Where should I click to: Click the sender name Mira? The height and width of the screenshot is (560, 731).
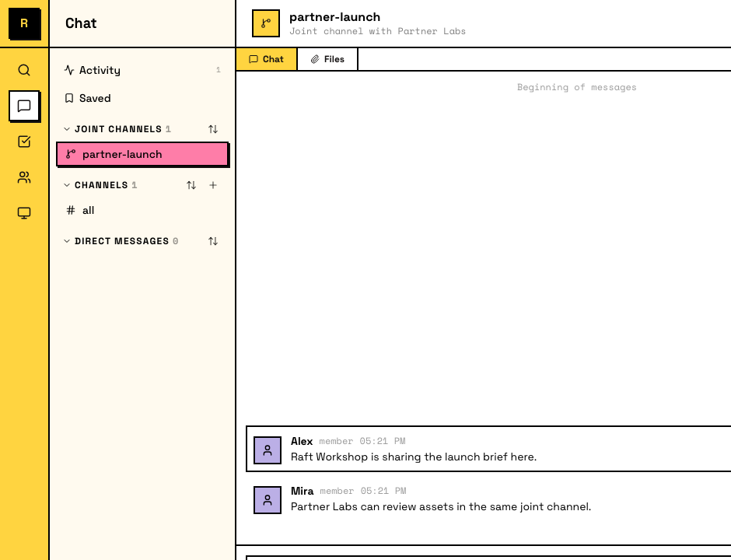302,491
